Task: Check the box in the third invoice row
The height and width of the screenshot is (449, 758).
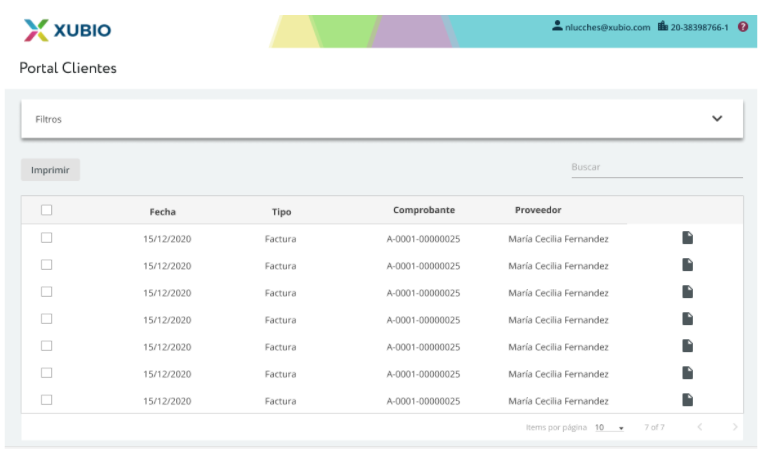Action: coord(46,291)
